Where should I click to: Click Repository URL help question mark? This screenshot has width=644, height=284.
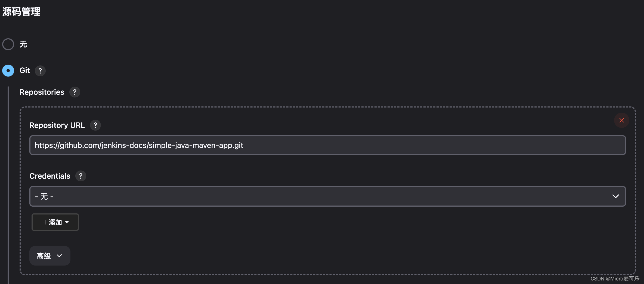click(95, 125)
